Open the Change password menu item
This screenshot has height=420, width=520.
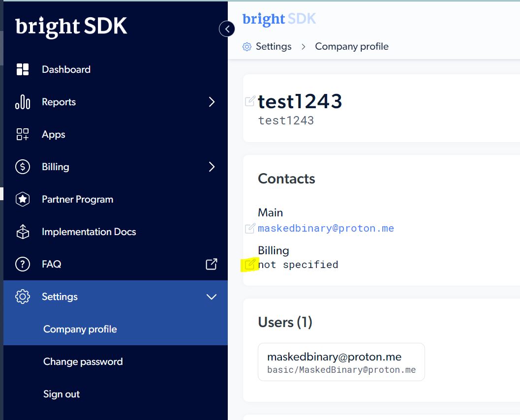point(83,361)
